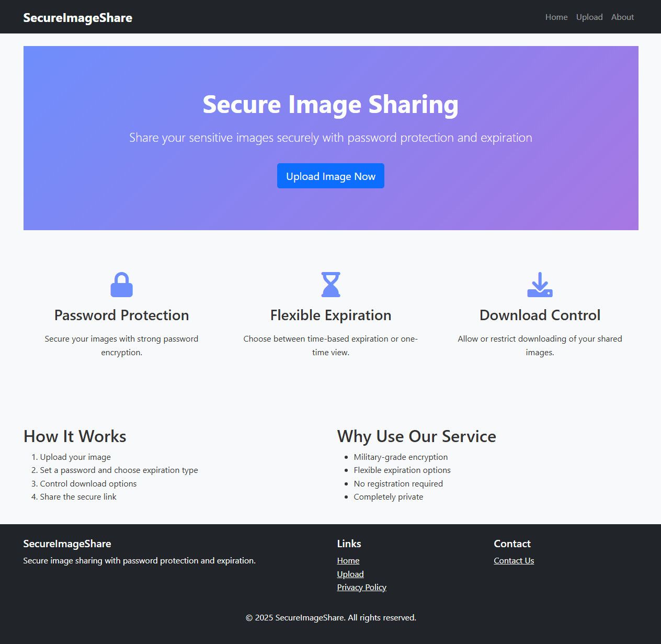Click the Contact Us link
This screenshot has width=661, height=644.
514,560
